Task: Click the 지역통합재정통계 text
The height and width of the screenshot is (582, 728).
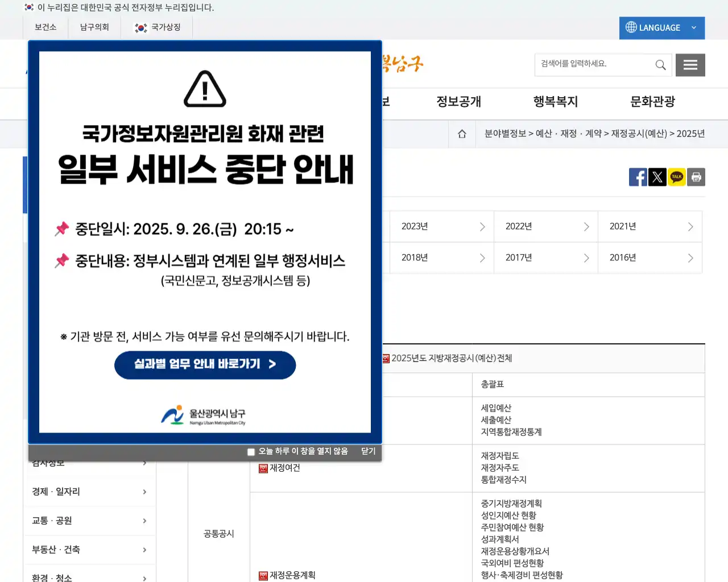Action: 511,432
